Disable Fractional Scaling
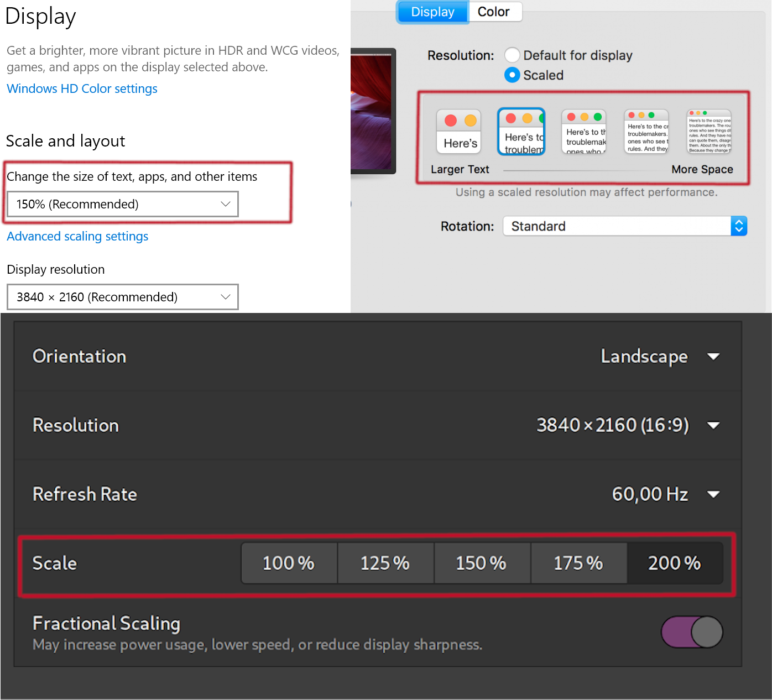The width and height of the screenshot is (772, 700). coord(691,632)
